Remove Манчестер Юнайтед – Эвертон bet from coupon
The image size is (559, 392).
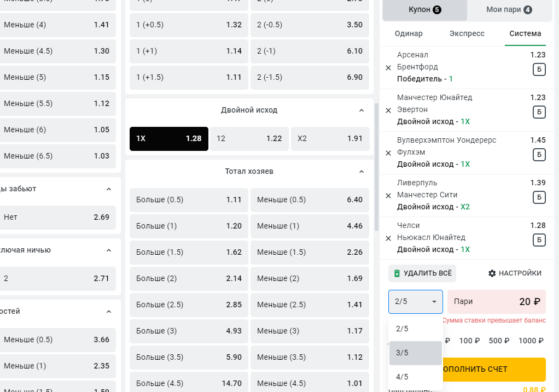[x=388, y=110]
